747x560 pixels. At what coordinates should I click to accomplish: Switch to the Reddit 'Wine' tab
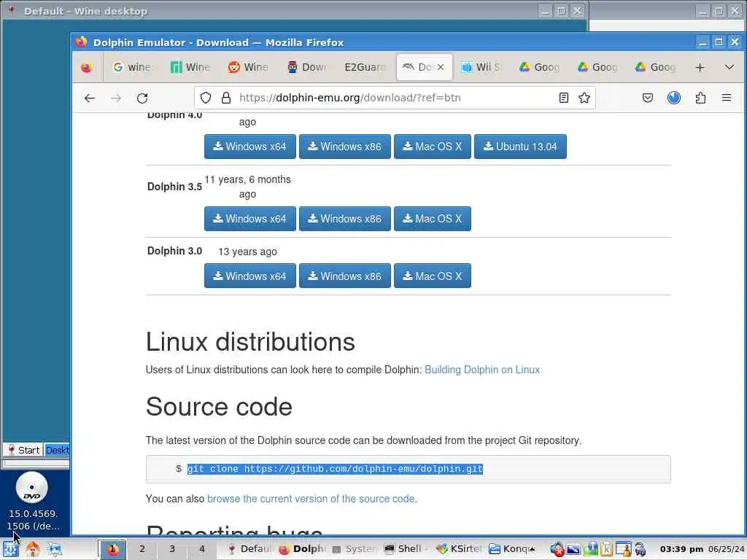coord(248,68)
